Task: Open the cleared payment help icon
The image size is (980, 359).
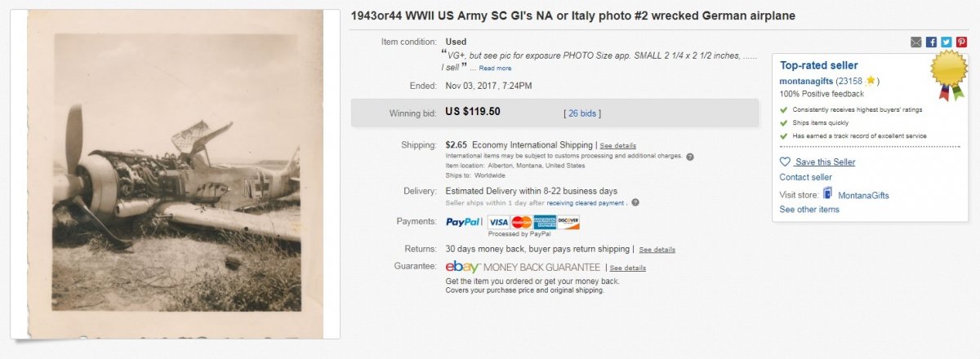Action: [635, 202]
